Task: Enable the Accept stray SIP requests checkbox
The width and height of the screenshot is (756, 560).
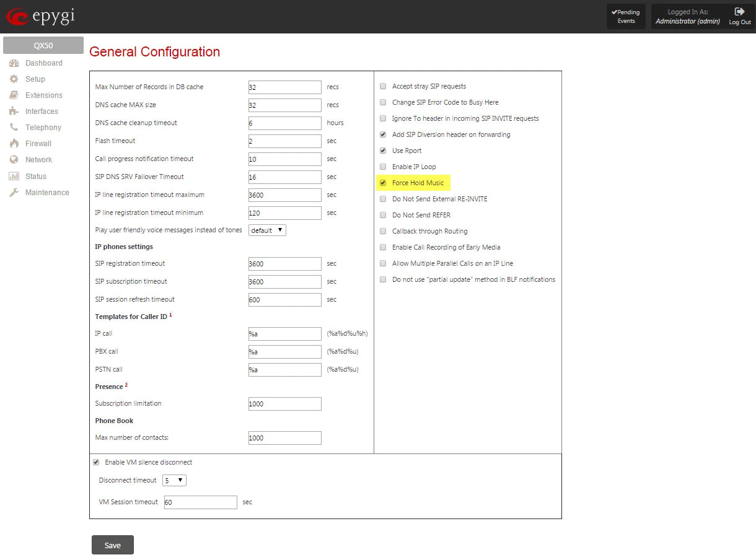Action: point(383,86)
